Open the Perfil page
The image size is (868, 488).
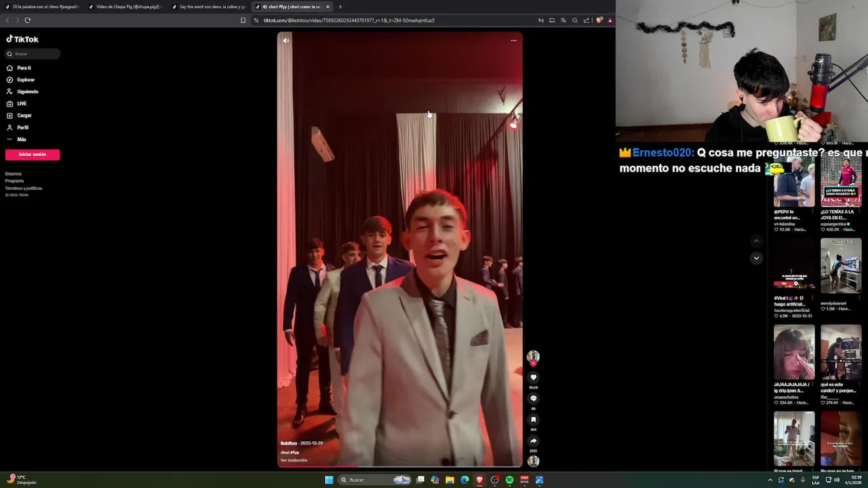[18, 127]
